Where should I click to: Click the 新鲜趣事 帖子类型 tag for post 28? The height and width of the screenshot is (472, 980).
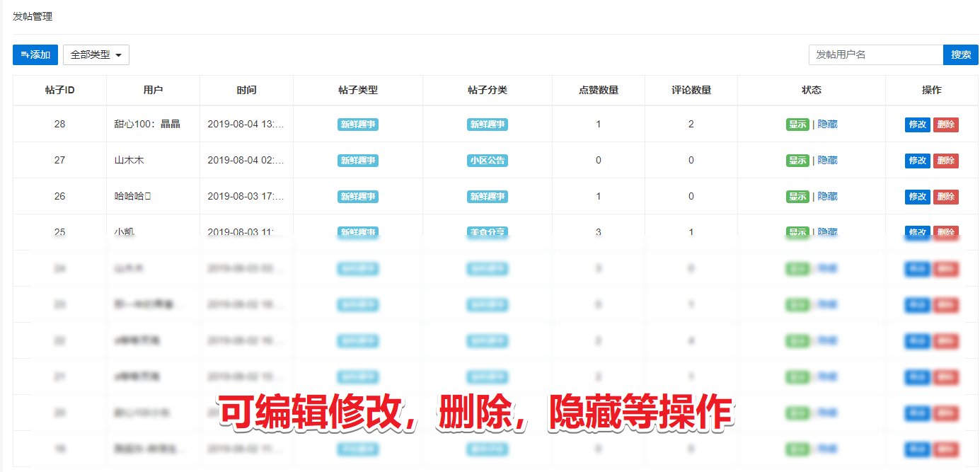coord(358,125)
